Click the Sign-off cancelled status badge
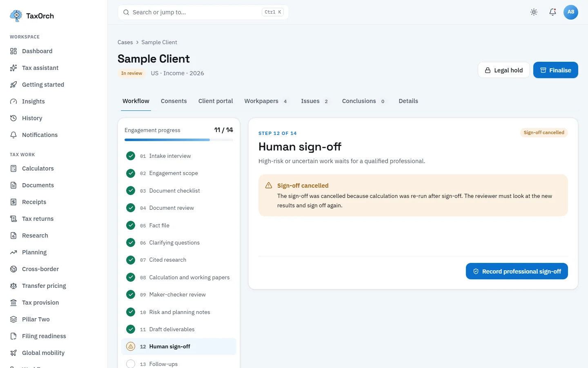 (544, 132)
